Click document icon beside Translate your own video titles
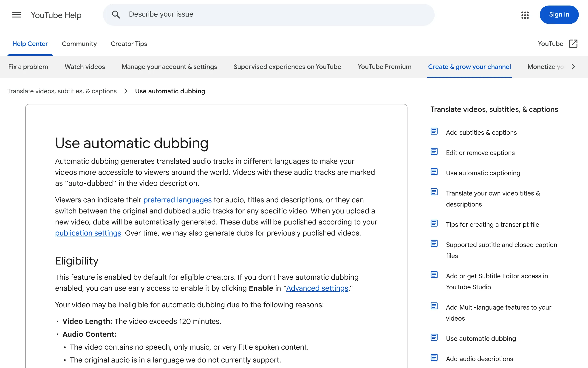 (434, 192)
